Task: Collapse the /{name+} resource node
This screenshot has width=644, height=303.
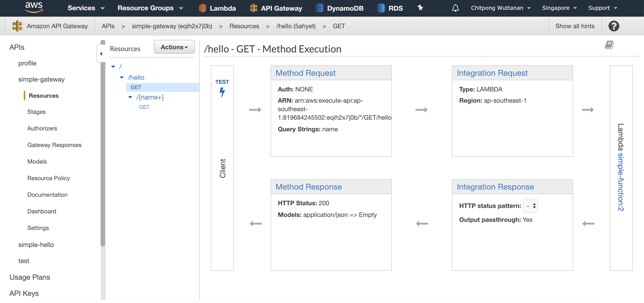Action: coord(130,97)
